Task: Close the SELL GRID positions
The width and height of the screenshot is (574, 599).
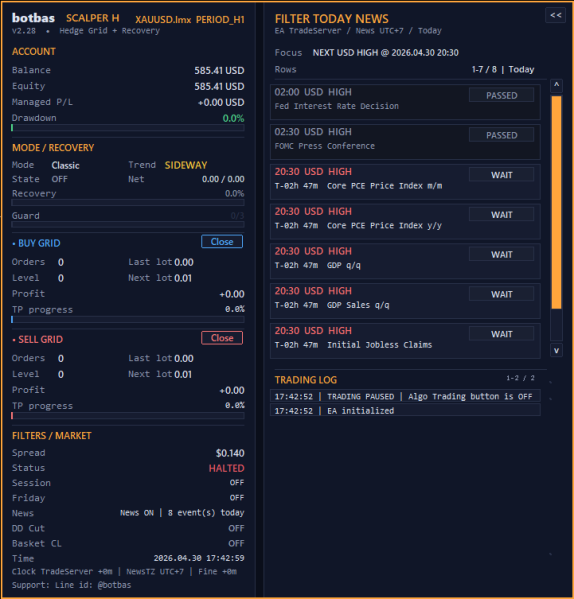Action: (x=222, y=338)
